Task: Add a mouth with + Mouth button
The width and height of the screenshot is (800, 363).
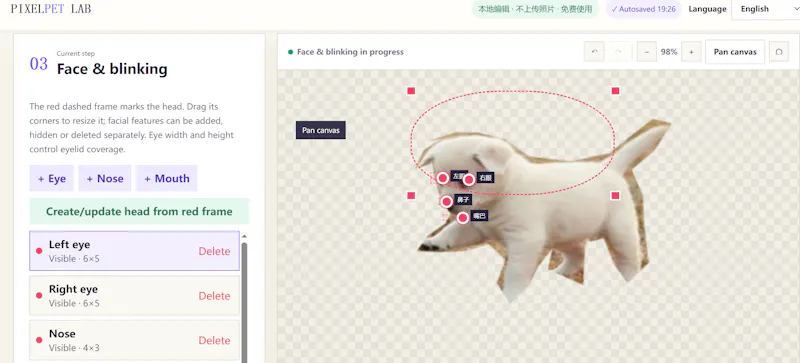Action: pos(166,178)
